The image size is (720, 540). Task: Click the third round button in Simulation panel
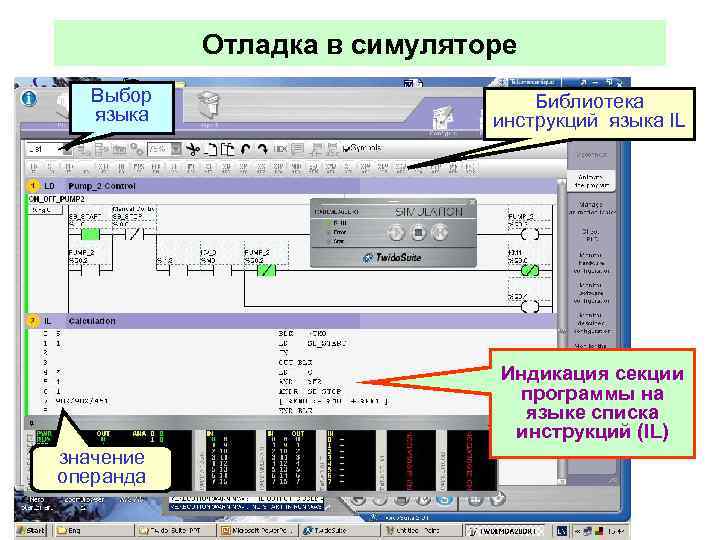point(440,233)
